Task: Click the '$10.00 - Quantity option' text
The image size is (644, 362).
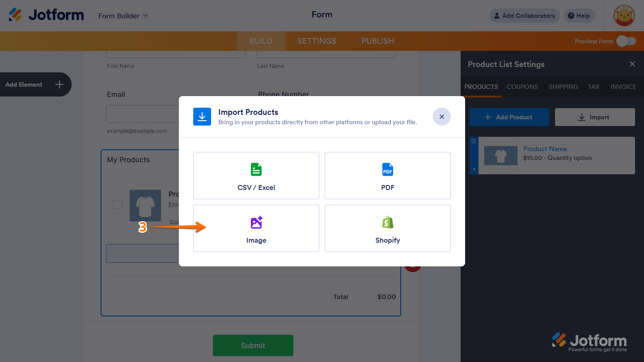Action: click(x=557, y=158)
